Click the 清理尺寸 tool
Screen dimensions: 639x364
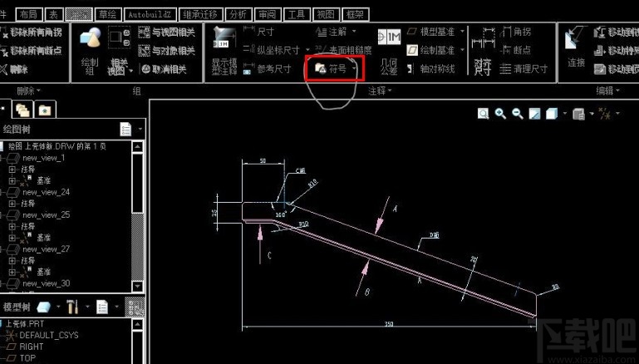click(x=523, y=69)
